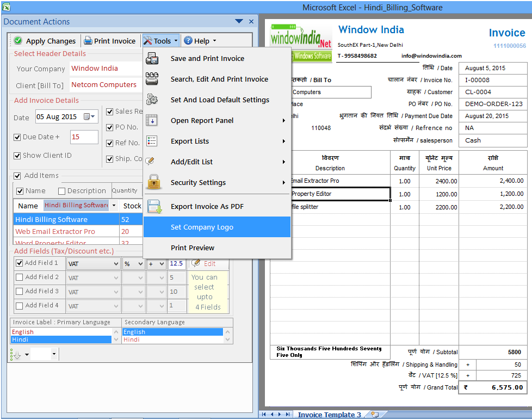This screenshot has width=532, height=420.
Task: Click the Security Settings padlock icon
Action: [154, 182]
